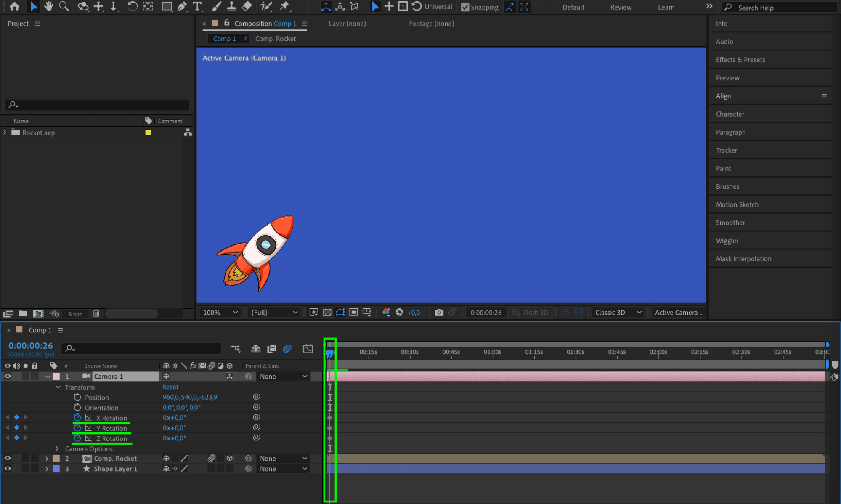Select the Type tool
Viewport: 841px width, 504px height.
(197, 6)
